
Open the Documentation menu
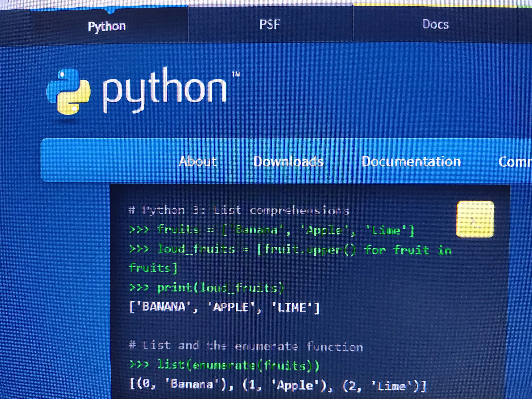411,162
